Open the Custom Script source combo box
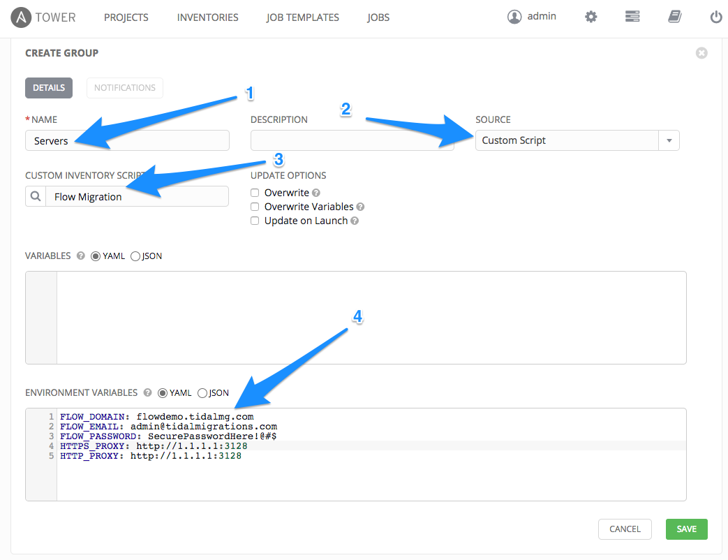 click(567, 140)
